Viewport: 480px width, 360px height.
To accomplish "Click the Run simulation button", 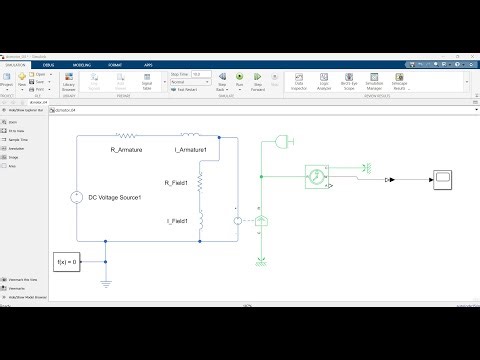I will point(239,80).
